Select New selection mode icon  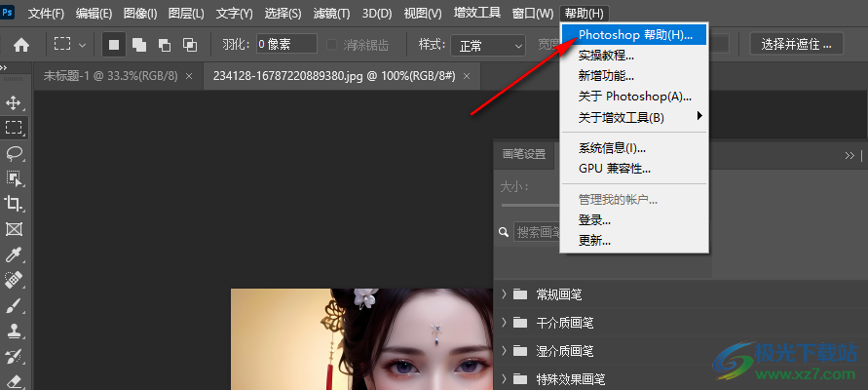coord(114,45)
